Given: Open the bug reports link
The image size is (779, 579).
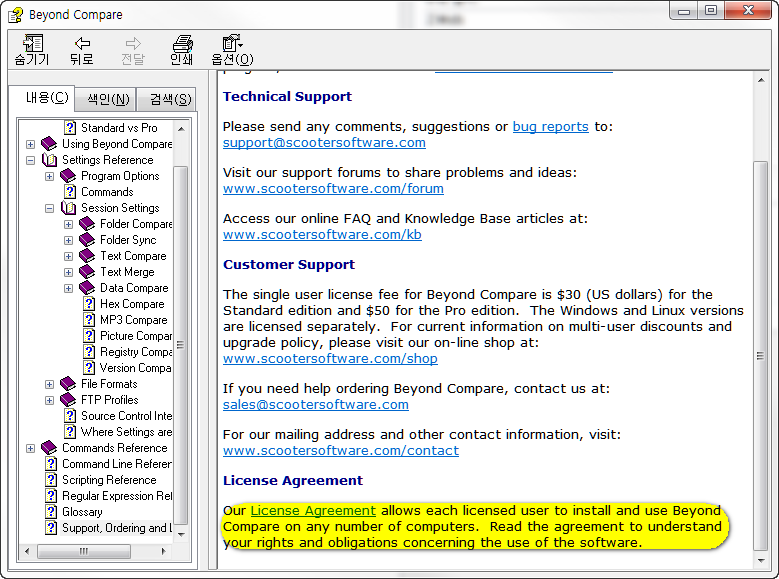Looking at the screenshot, I should [550, 127].
